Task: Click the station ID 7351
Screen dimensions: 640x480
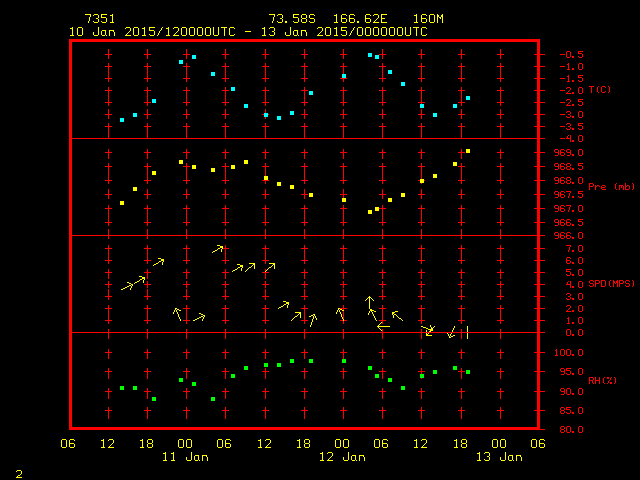Action: (99, 19)
